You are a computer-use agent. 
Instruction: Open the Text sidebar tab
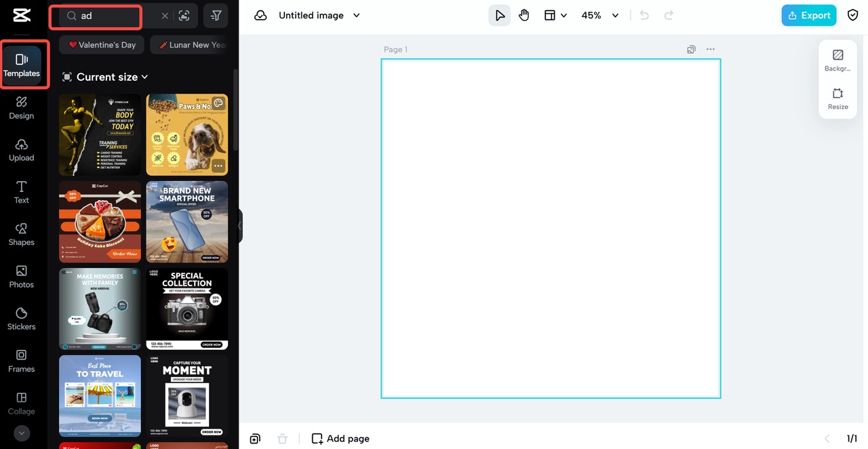click(x=22, y=192)
